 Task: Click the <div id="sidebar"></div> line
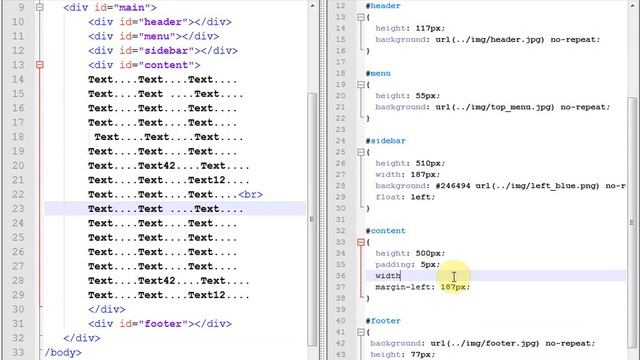(163, 51)
